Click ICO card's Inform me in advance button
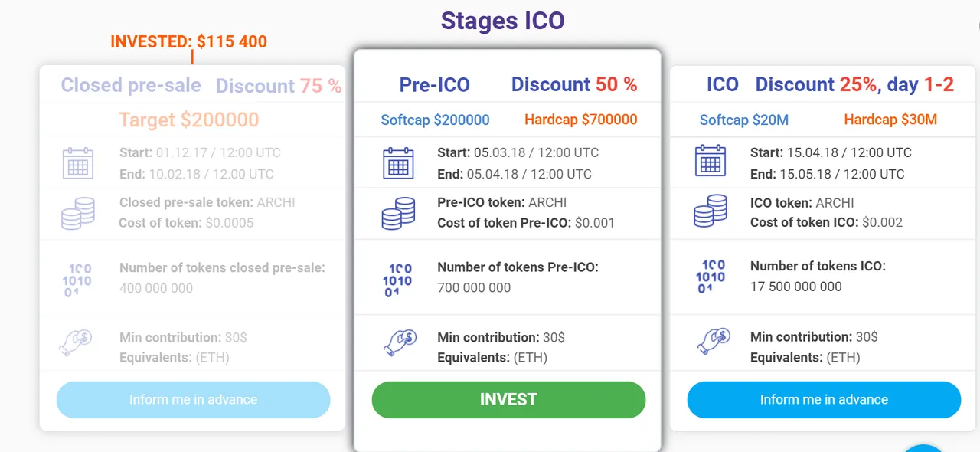 [x=824, y=400]
